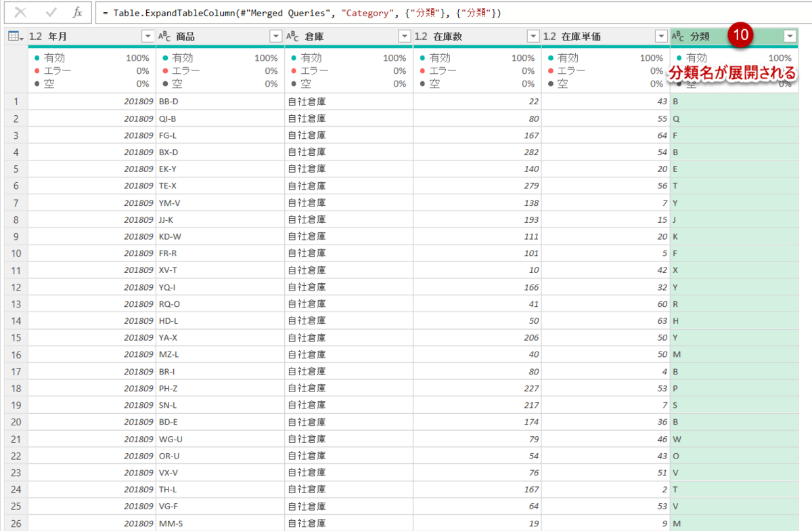Open the filter dropdown on 分類 column

click(x=790, y=35)
